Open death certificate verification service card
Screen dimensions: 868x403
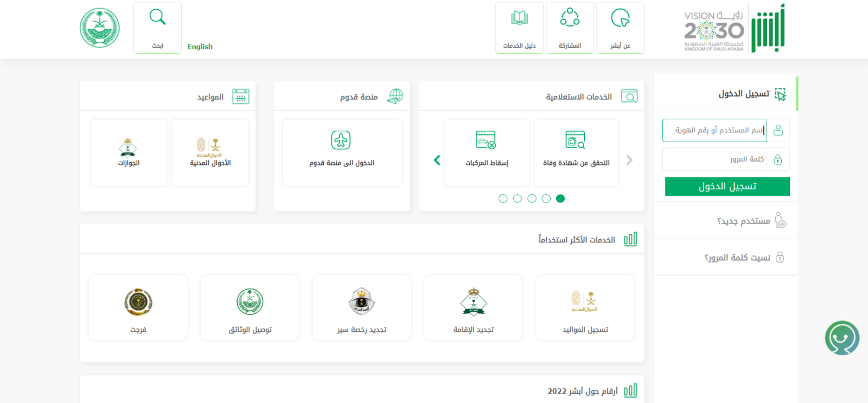[576, 153]
